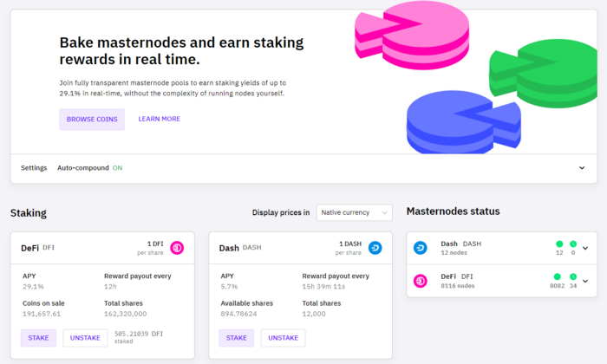Image resolution: width=607 pixels, height=364 pixels.
Task: Click the Settings label
Action: click(34, 168)
